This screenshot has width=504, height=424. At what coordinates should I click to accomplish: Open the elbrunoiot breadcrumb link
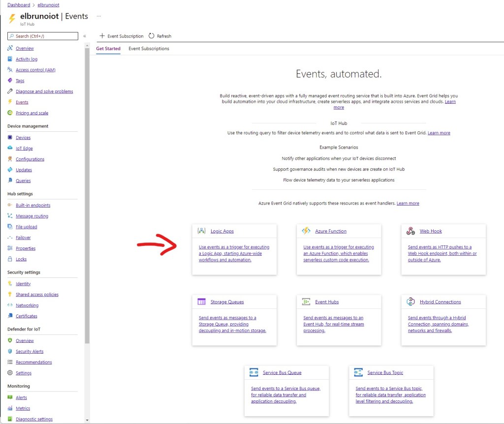[48, 5]
